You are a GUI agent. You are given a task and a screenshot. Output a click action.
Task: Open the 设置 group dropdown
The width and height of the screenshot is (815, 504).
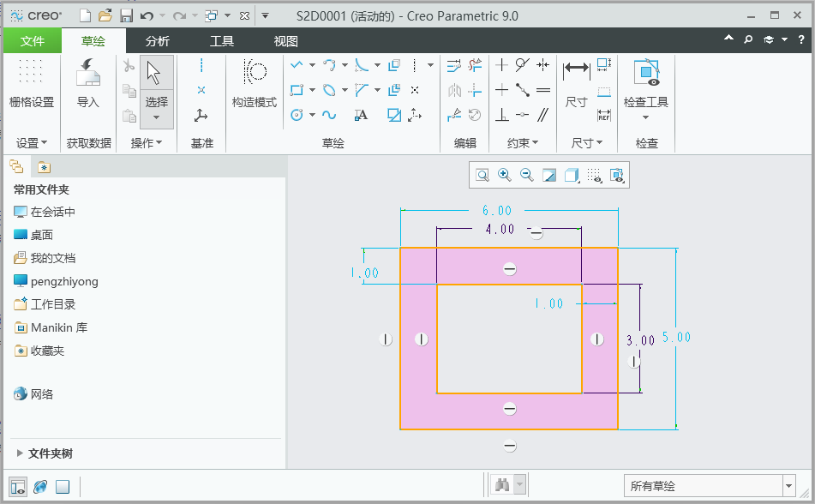tap(32, 142)
